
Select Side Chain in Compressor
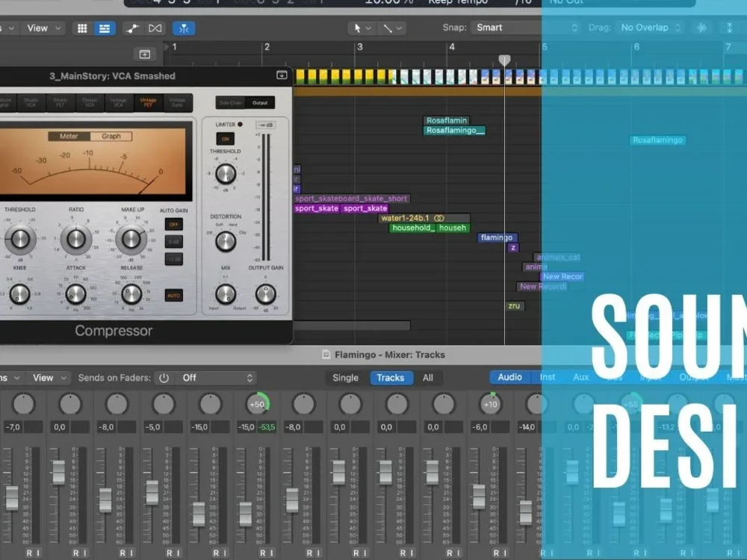[x=231, y=103]
